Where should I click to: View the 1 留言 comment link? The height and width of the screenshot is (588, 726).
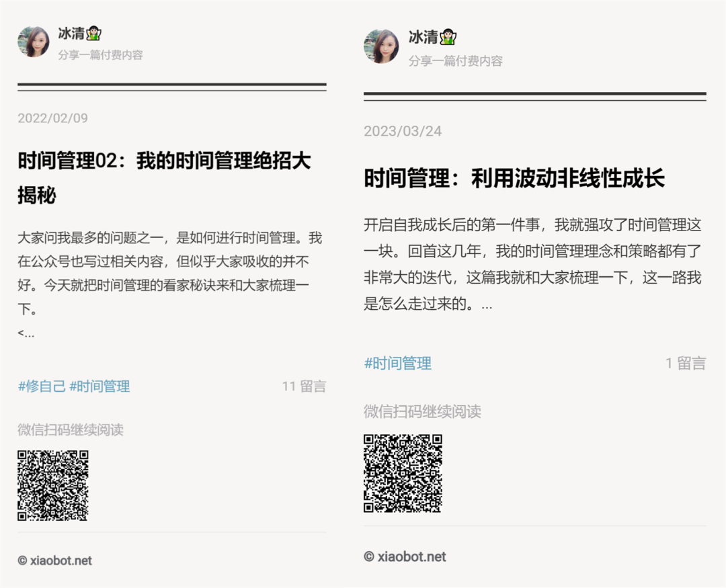686,364
